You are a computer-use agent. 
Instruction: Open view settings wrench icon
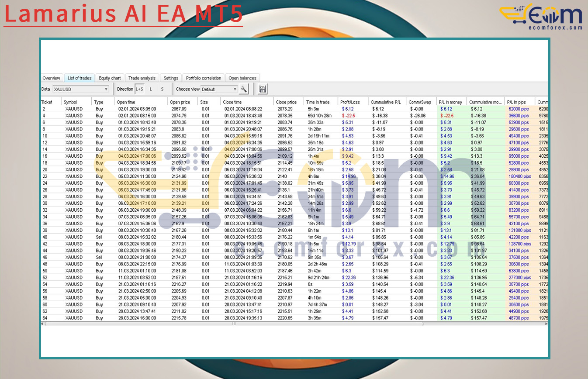pyautogui.click(x=244, y=89)
